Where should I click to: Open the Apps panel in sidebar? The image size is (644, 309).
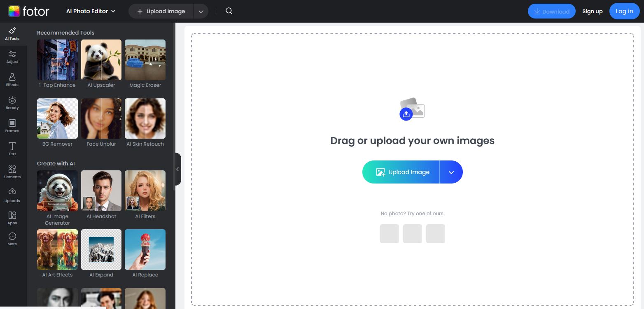tap(12, 218)
